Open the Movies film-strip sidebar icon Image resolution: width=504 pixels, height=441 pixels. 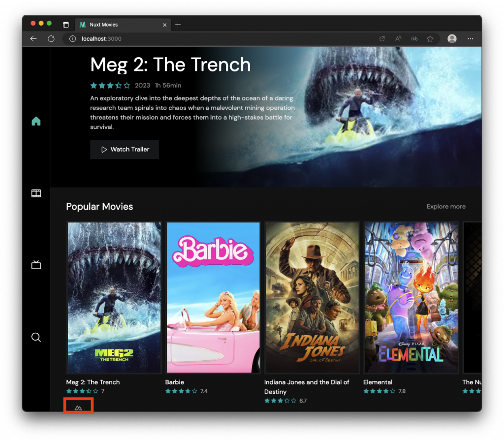36,193
